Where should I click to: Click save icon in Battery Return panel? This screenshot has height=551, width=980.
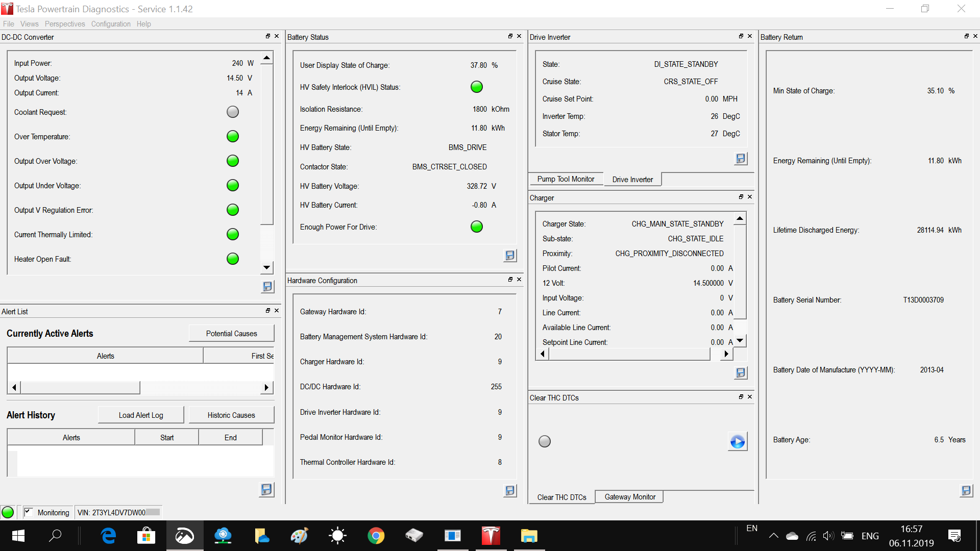(x=966, y=491)
